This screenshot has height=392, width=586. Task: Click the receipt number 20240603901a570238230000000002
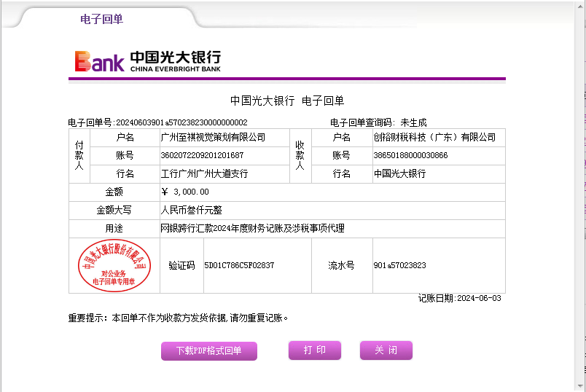point(181,122)
